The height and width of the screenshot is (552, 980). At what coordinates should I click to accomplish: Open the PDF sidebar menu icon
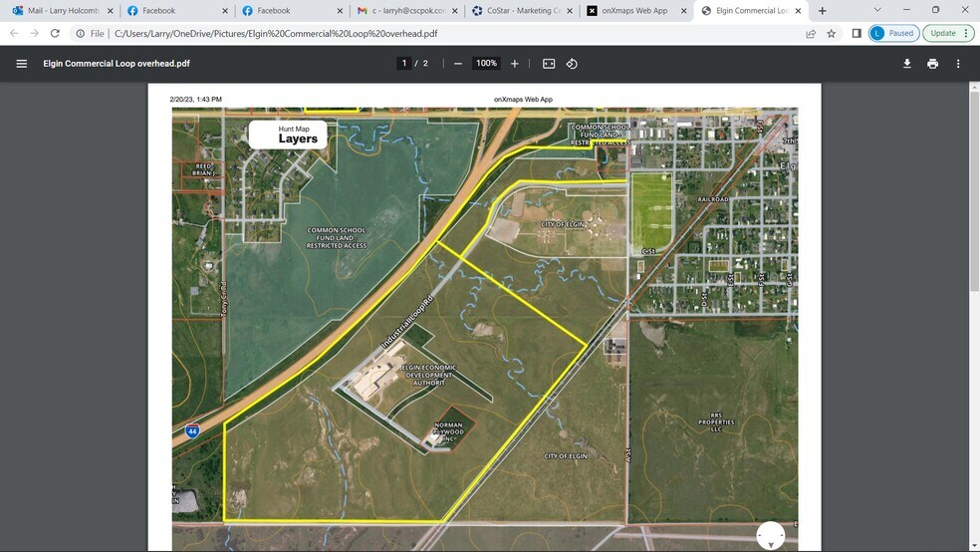[x=21, y=64]
